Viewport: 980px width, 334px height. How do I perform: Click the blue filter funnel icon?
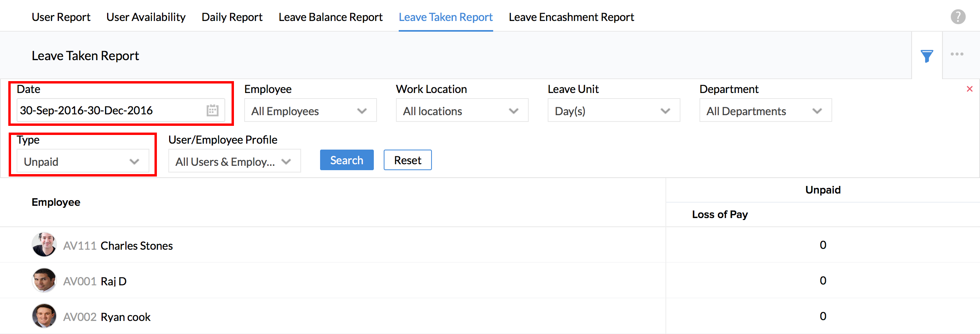(927, 56)
